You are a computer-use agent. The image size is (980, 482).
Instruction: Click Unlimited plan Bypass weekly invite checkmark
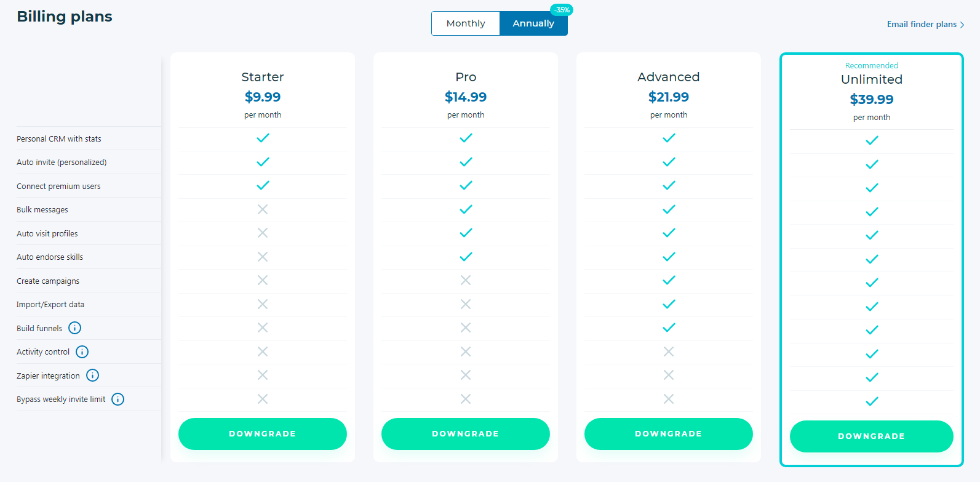point(872,401)
